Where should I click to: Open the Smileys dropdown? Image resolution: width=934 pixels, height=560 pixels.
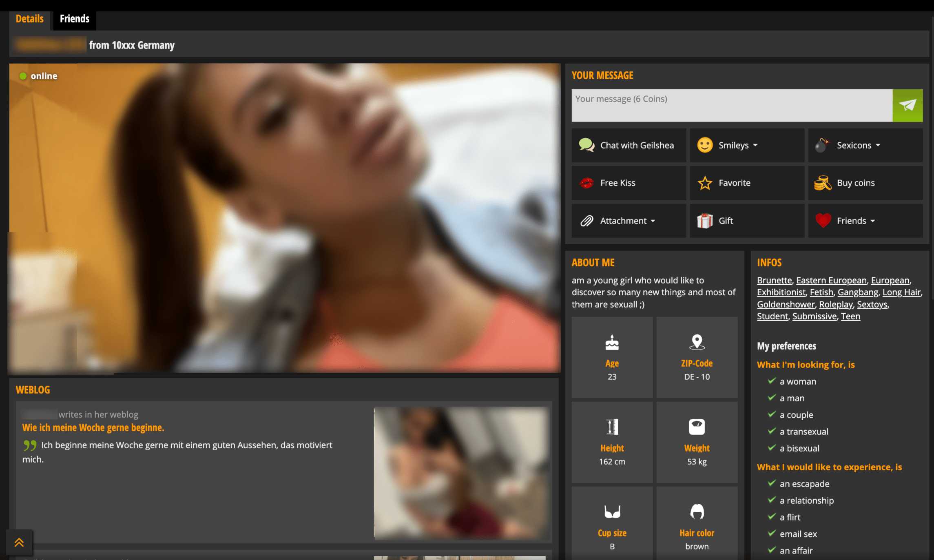click(747, 145)
